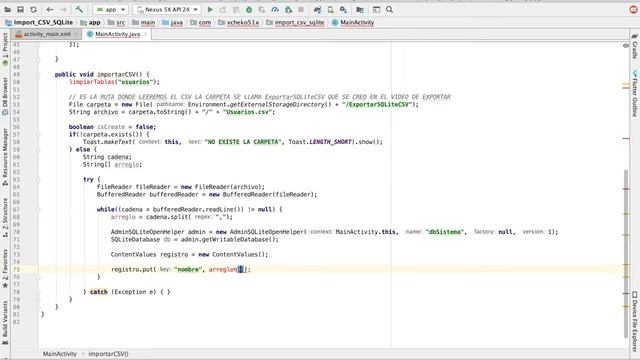Click the import_csv_sqlite package breadcrumb
Image resolution: width=640 pixels, height=360 pixels.
(x=295, y=22)
